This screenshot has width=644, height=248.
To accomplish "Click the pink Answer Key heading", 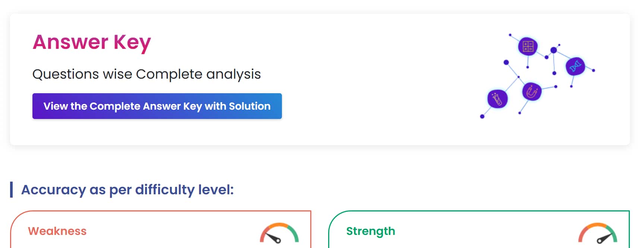I will [92, 42].
